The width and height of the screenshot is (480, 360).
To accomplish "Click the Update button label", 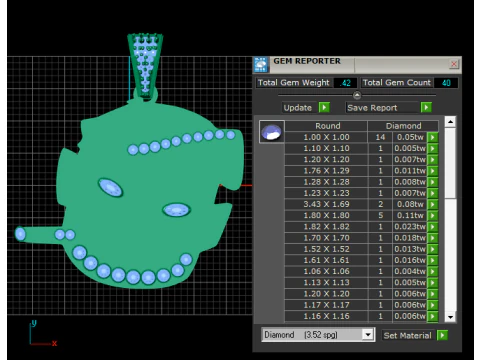I will point(298,108).
